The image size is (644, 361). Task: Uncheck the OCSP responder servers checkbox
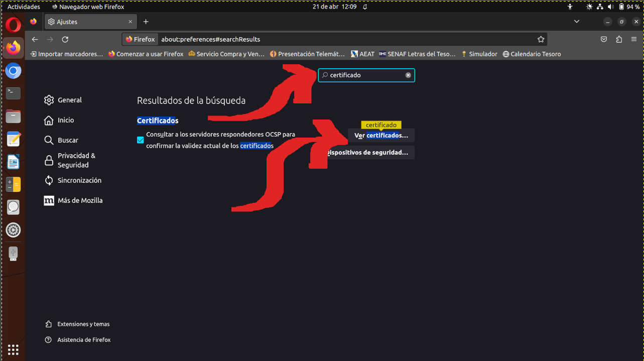click(141, 140)
